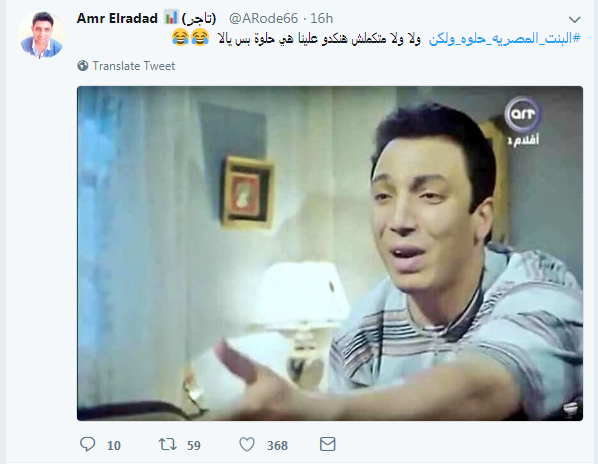Click the art channel logo in the image
Screen dimensions: 598x464
click(522, 122)
